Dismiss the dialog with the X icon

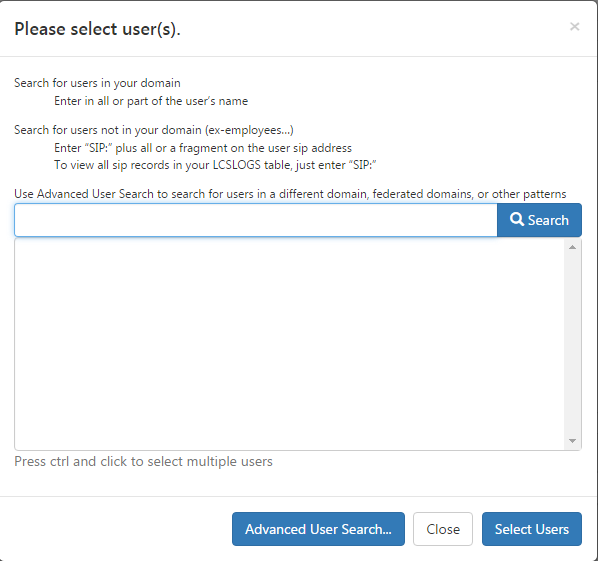574,27
